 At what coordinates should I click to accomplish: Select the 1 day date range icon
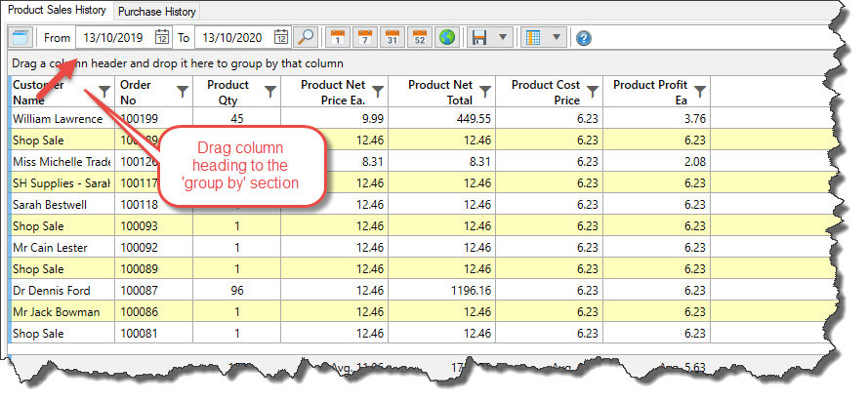pos(337,38)
